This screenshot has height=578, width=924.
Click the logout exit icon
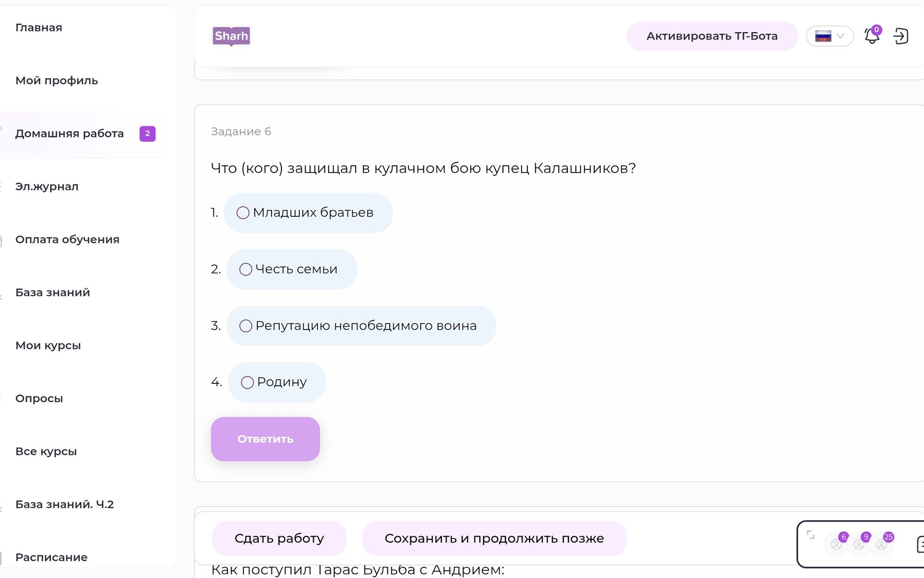point(901,36)
